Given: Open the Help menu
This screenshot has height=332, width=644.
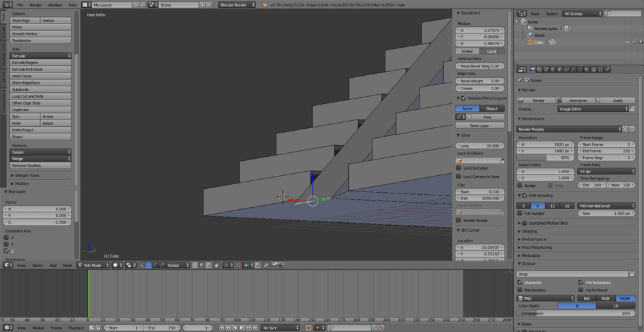Looking at the screenshot, I should [72, 5].
